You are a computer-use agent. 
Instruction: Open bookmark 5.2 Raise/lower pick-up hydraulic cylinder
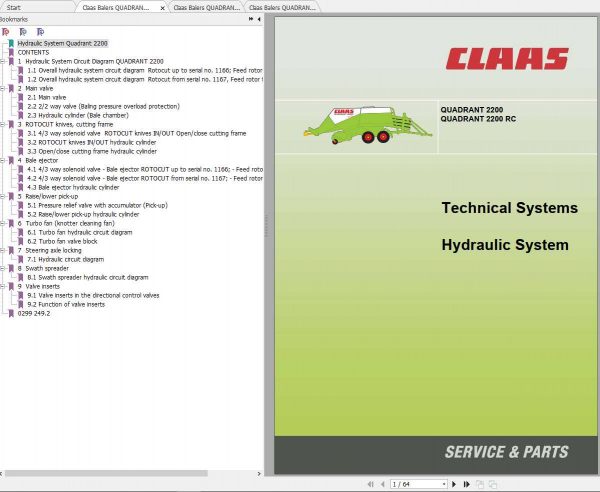[x=83, y=214]
